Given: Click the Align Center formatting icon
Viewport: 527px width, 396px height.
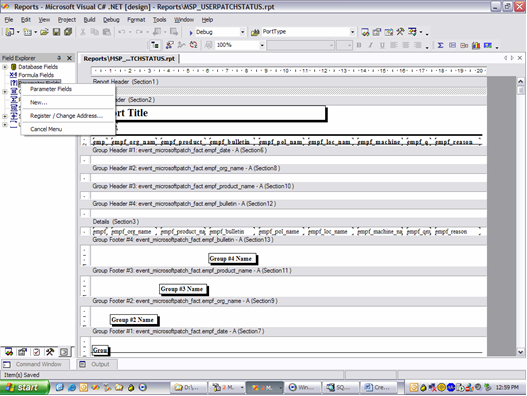Looking at the screenshot, I should pos(406,45).
